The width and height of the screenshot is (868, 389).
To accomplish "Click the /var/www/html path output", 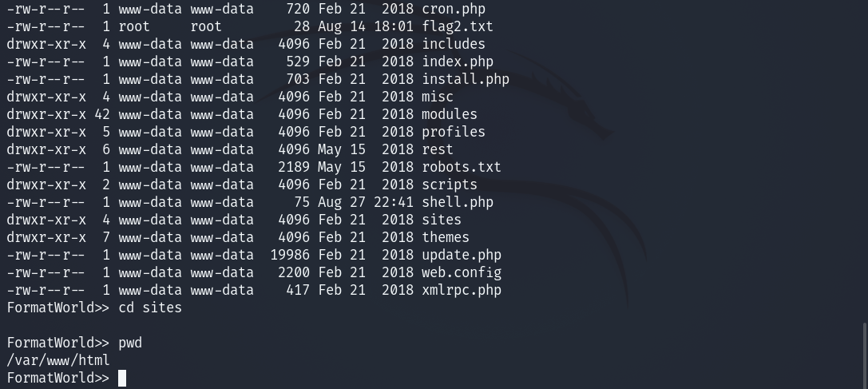I will [x=58, y=360].
